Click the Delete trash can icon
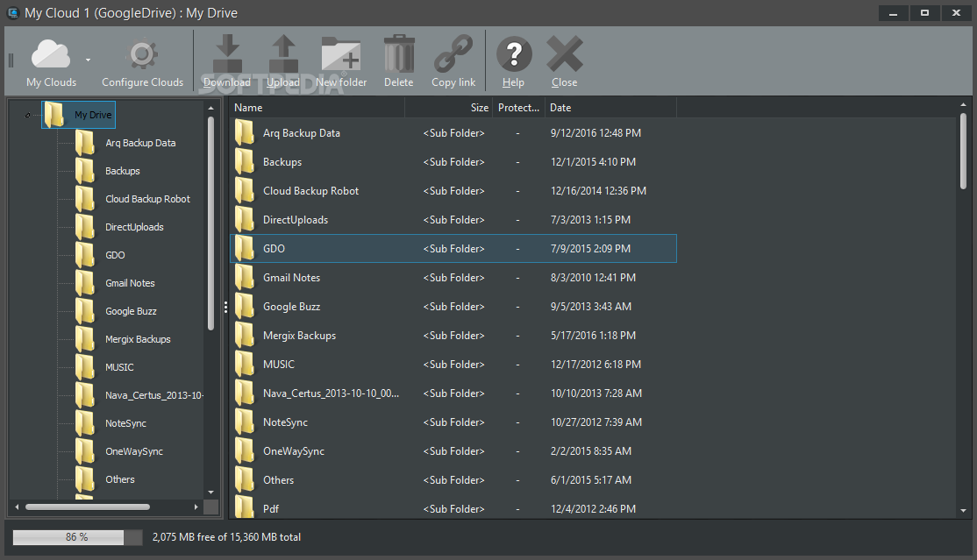This screenshot has width=977, height=560. (399, 53)
